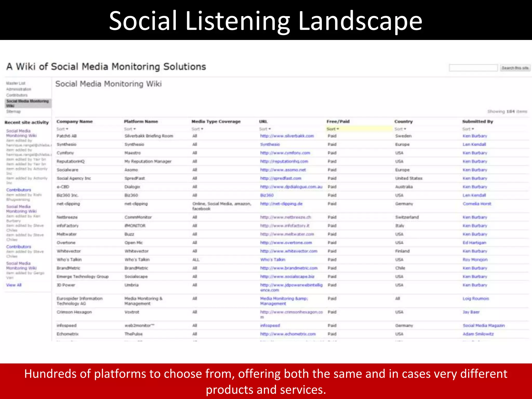Open the Sort dropdown under Company Name
The height and width of the screenshot is (399, 532).
pos(62,129)
